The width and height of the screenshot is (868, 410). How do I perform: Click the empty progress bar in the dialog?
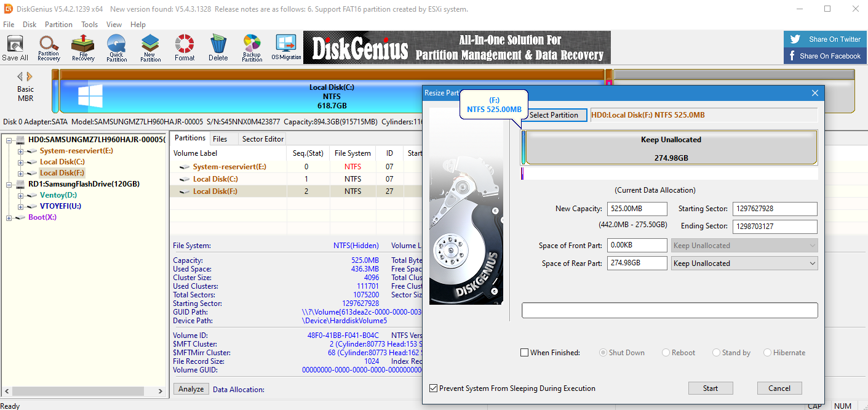click(x=670, y=310)
